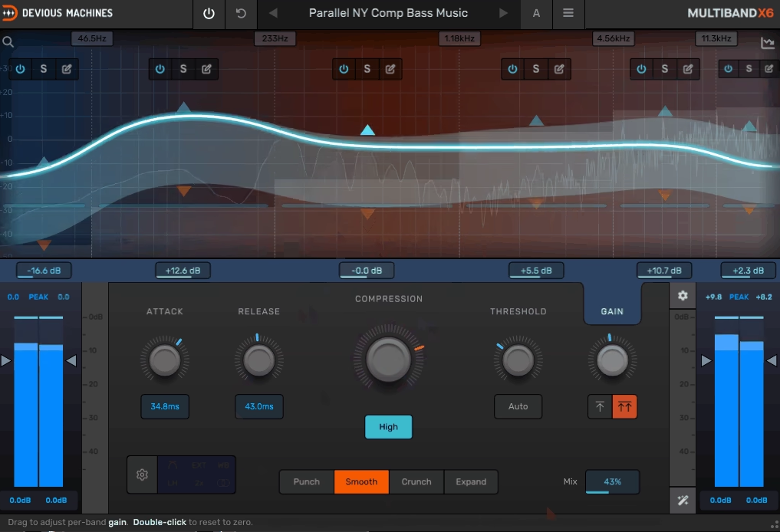Select the Punch compression mode

[x=306, y=481]
